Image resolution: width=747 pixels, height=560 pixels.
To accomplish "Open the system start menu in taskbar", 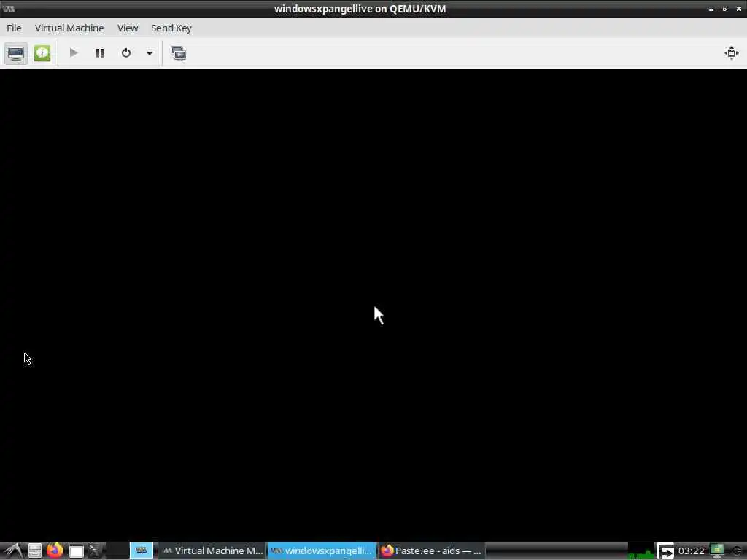I will click(12, 551).
